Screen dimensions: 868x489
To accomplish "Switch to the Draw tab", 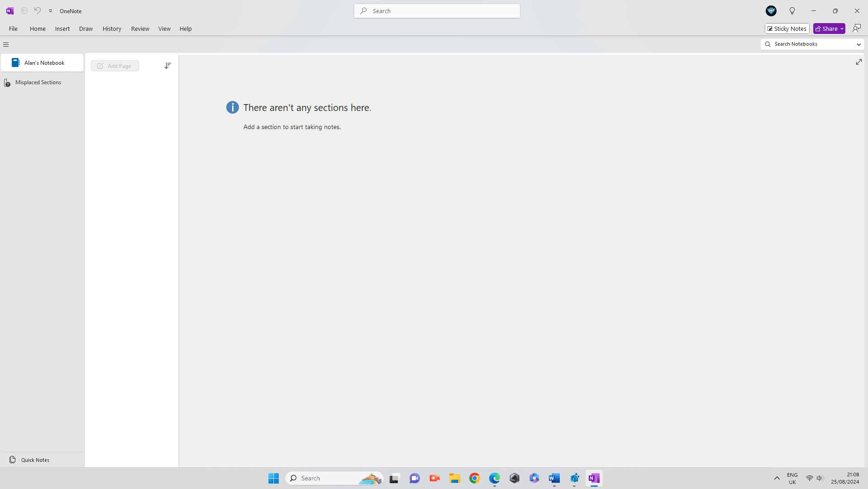I will (86, 29).
